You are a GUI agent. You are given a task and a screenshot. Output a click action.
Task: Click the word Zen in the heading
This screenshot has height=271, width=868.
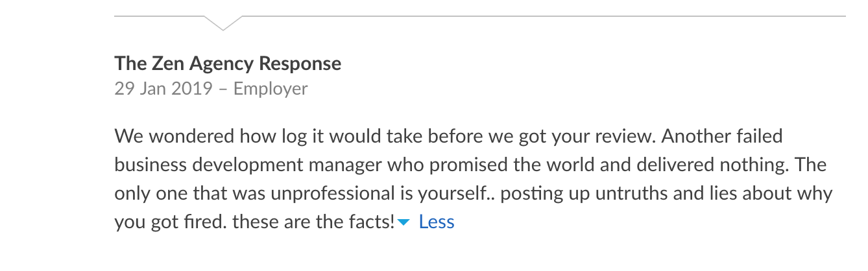tap(169, 64)
